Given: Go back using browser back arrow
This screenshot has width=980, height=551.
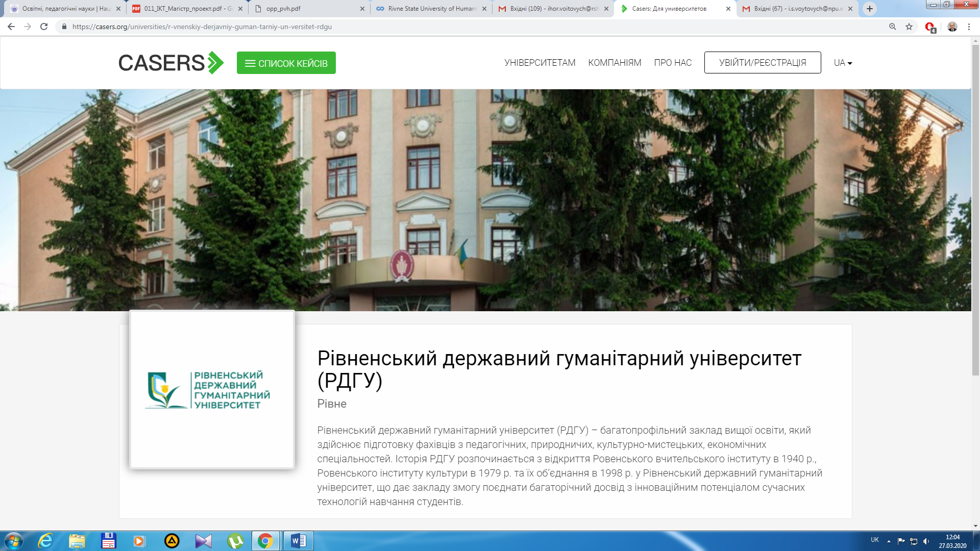Looking at the screenshot, I should 11,27.
